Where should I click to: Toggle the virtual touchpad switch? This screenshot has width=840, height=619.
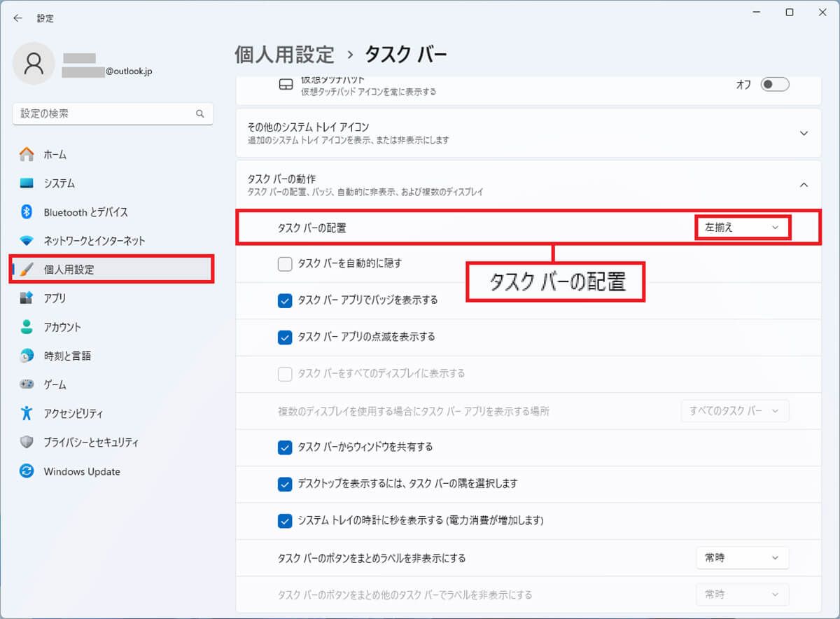775,85
